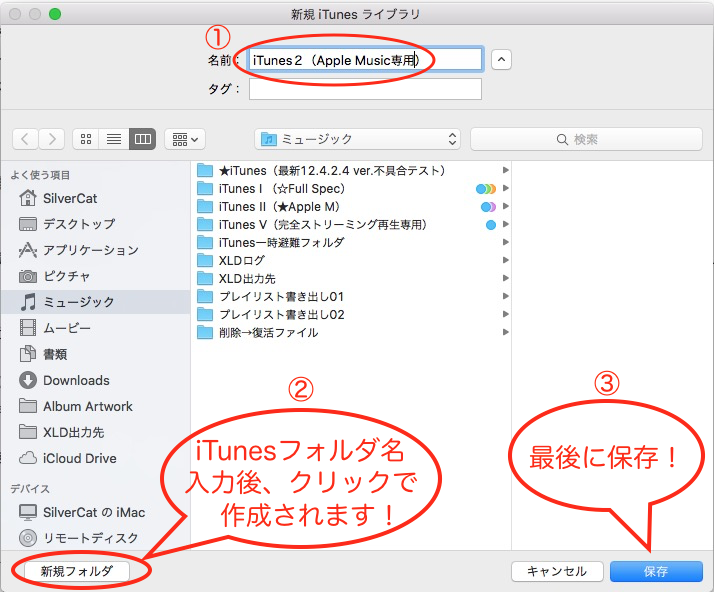Switch to column view
The width and height of the screenshot is (714, 592).
(x=143, y=139)
